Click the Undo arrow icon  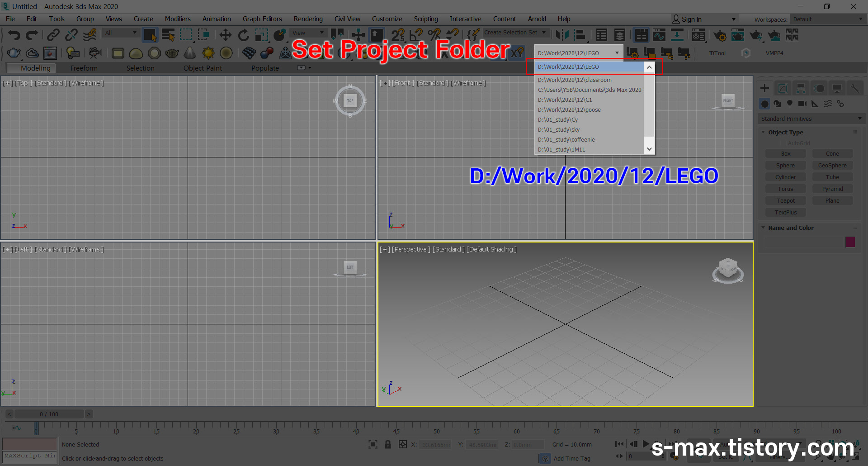point(14,35)
